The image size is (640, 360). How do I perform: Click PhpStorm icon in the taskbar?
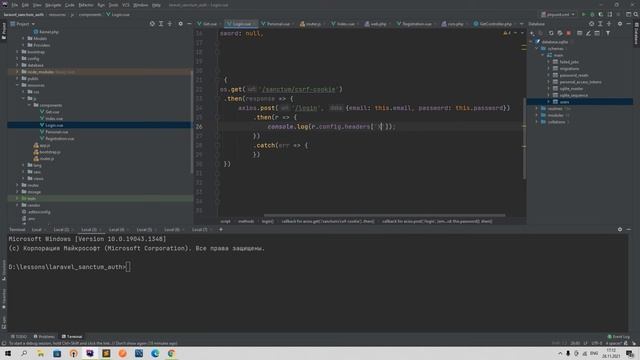point(90,353)
